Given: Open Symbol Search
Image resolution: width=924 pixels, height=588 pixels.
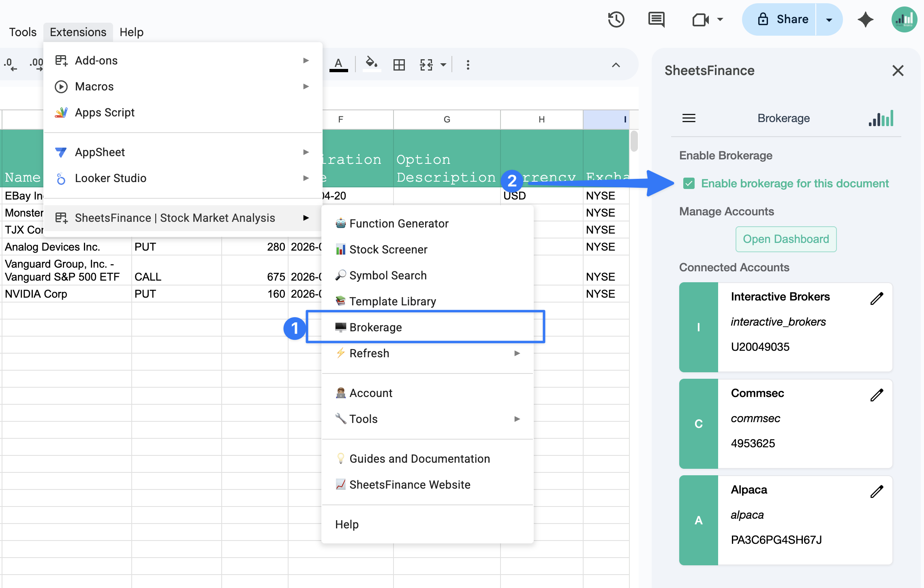Looking at the screenshot, I should (428, 275).
